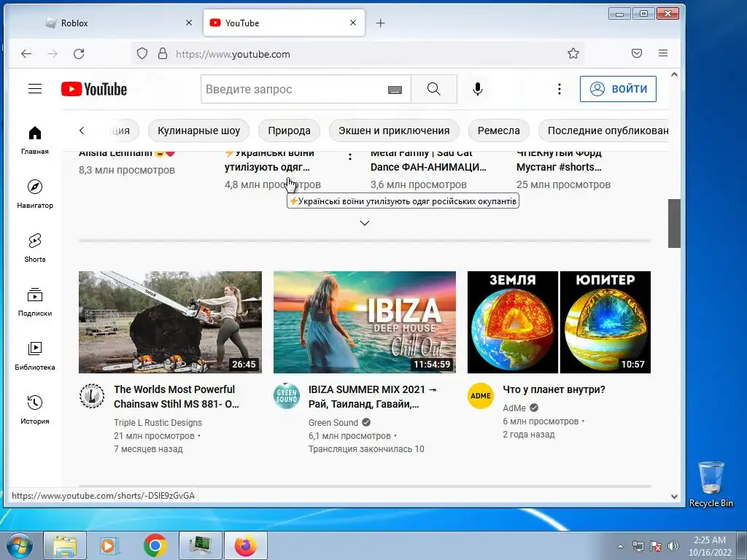Open The Worlds Most Powerful Chainsaw title

[177, 397]
